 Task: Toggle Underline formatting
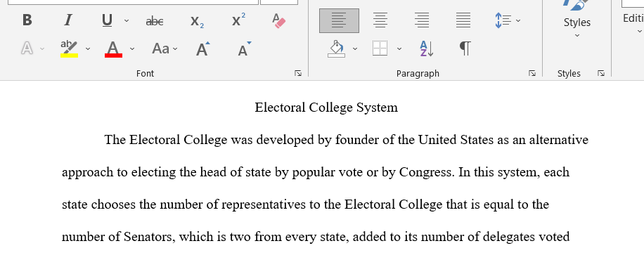point(107,20)
